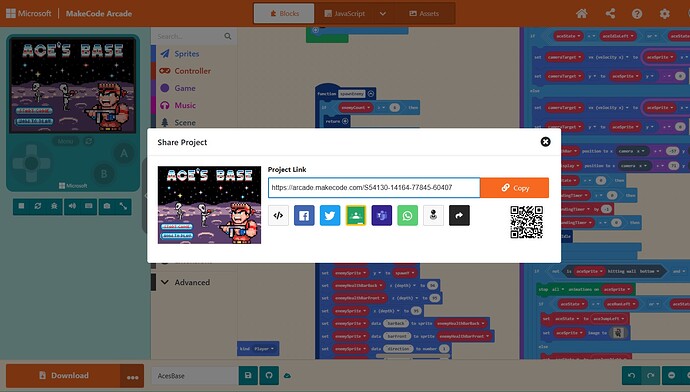The width and height of the screenshot is (690, 392).
Task: Restart the simulator from the toolbar
Action: [x=38, y=206]
